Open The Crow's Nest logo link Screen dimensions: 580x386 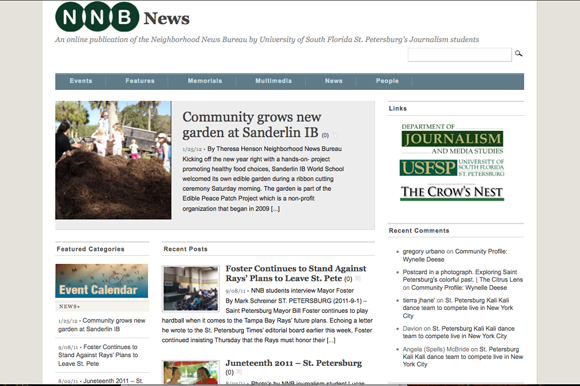pos(452,192)
